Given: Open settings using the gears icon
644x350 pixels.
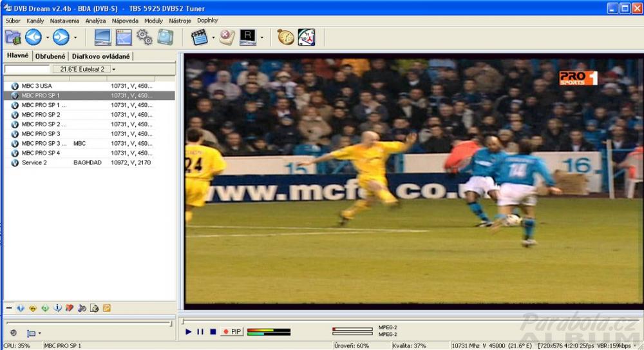Looking at the screenshot, I should [x=144, y=37].
